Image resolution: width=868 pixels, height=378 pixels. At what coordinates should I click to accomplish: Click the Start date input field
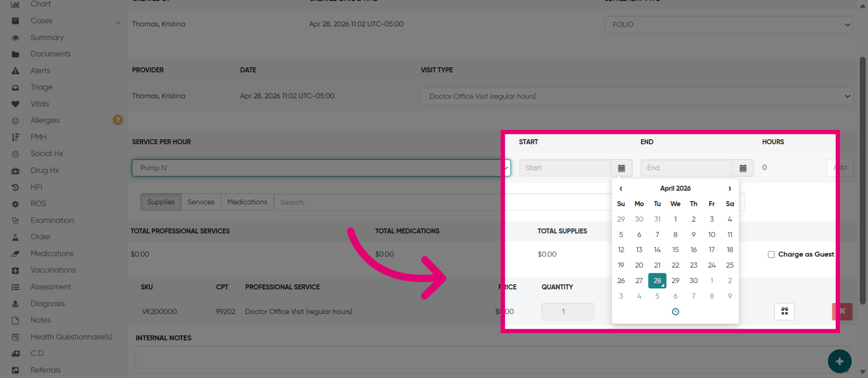[x=565, y=168]
